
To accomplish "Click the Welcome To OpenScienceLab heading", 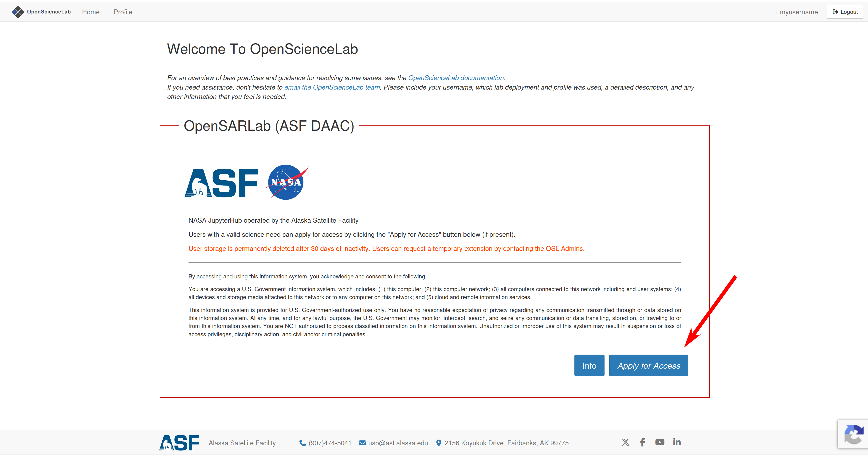I will click(x=263, y=49).
